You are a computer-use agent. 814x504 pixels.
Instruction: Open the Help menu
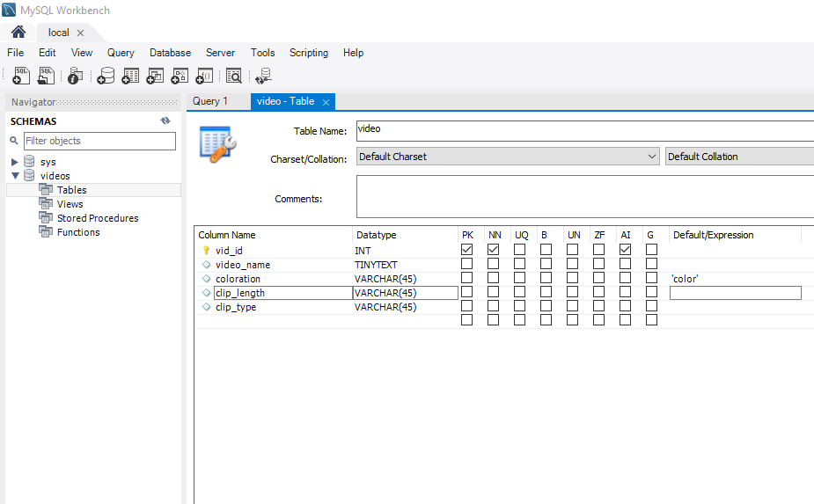coord(353,53)
